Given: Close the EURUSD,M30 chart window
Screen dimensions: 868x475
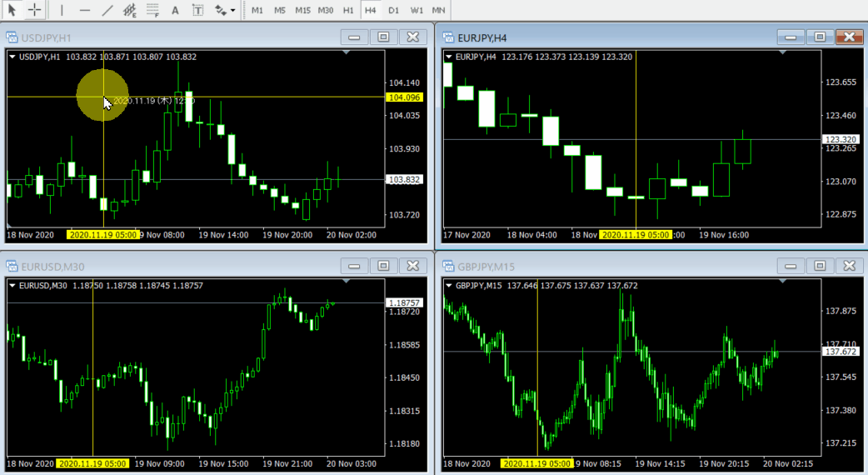Looking at the screenshot, I should point(413,266).
